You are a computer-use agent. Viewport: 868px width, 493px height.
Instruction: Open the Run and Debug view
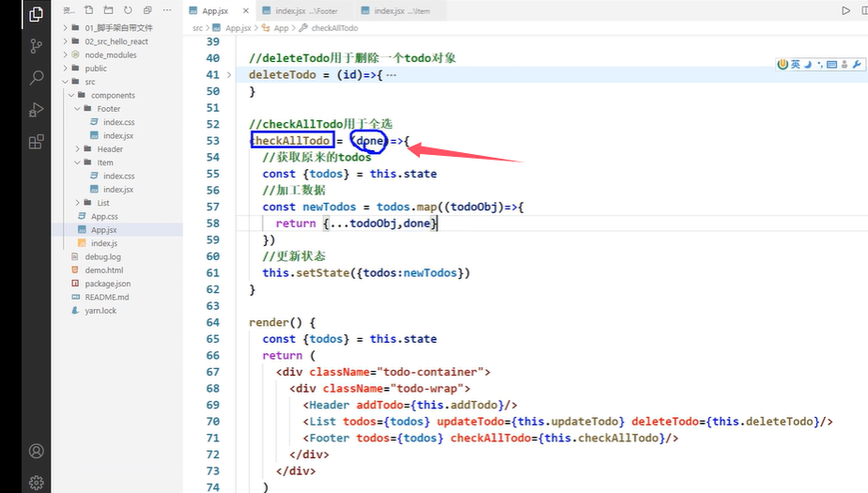click(x=36, y=110)
